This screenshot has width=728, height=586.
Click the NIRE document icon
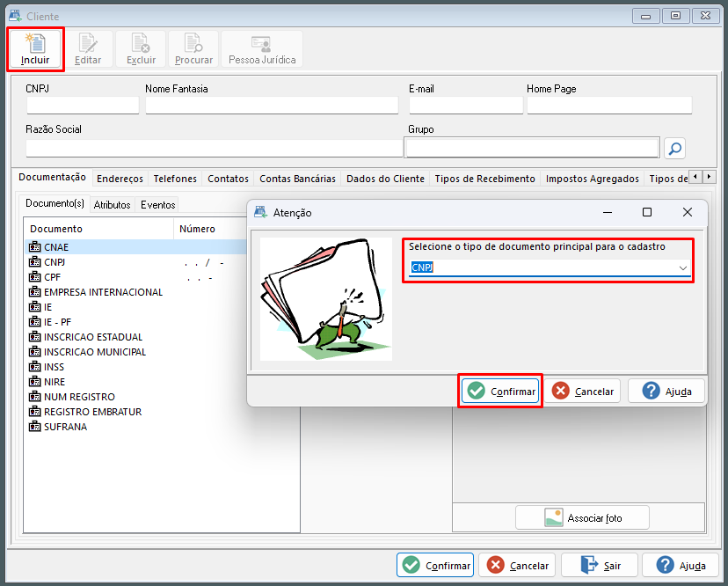35,382
